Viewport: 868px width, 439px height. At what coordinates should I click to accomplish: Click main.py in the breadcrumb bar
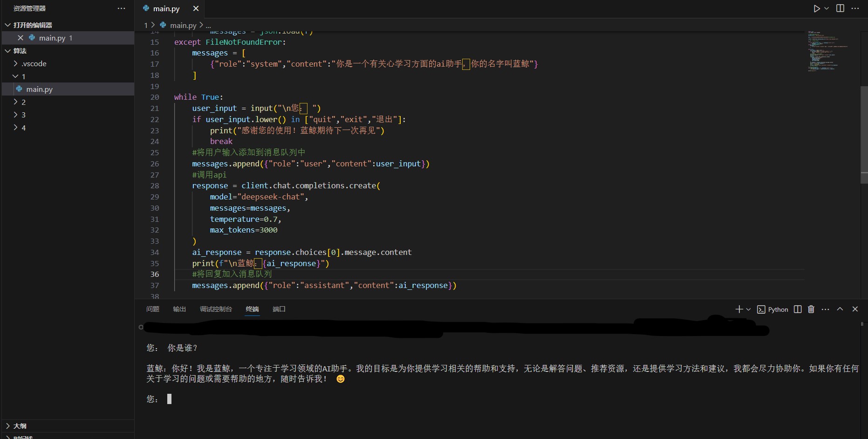click(183, 25)
